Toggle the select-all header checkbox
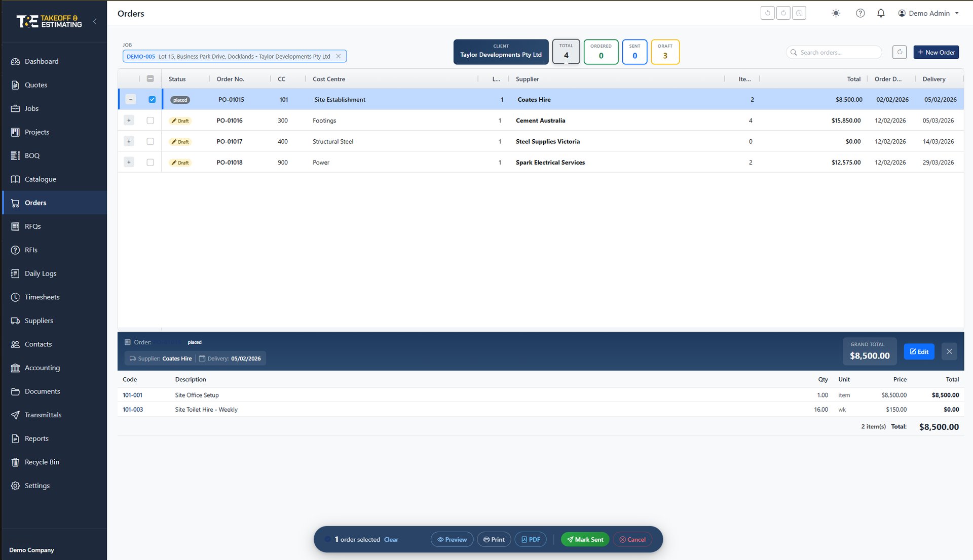The image size is (973, 560). tap(150, 79)
